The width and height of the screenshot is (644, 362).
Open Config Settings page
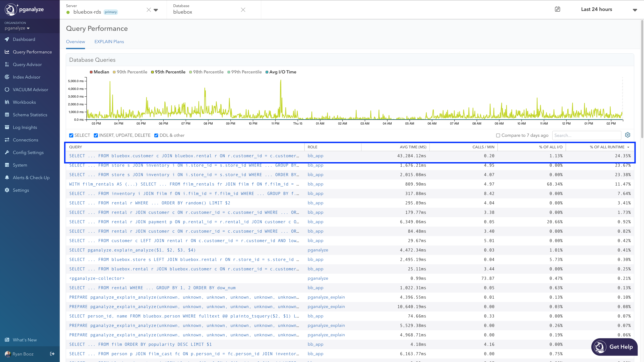click(28, 152)
